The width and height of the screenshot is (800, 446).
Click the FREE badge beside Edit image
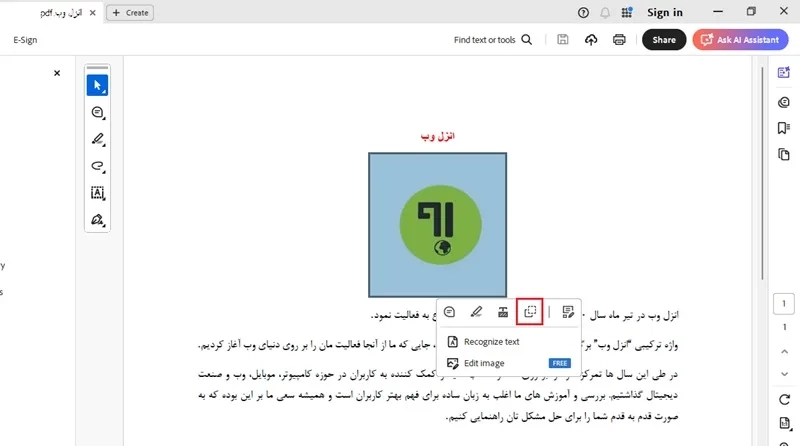(560, 363)
